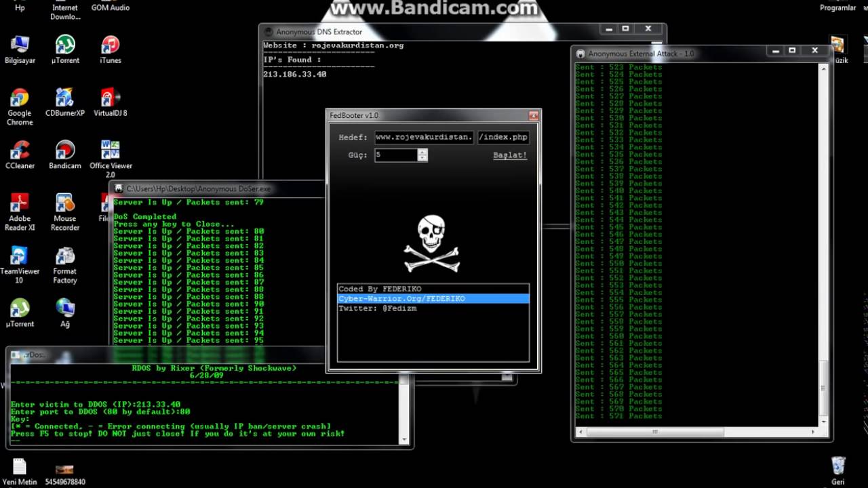Select the 'Coded By FEDERIKO' list row
This screenshot has height=488, width=868.
pyautogui.click(x=433, y=289)
